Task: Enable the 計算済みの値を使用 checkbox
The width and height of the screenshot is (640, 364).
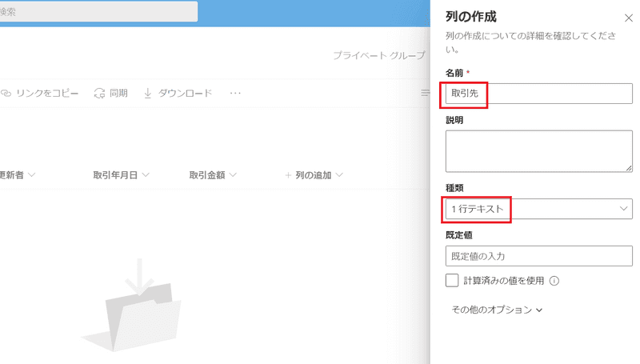Action: pyautogui.click(x=452, y=281)
